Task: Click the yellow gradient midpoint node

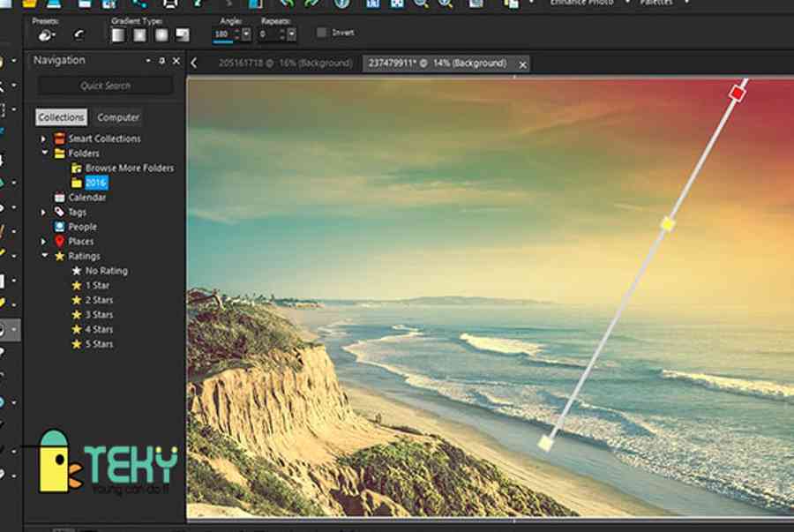Action: coord(668,224)
